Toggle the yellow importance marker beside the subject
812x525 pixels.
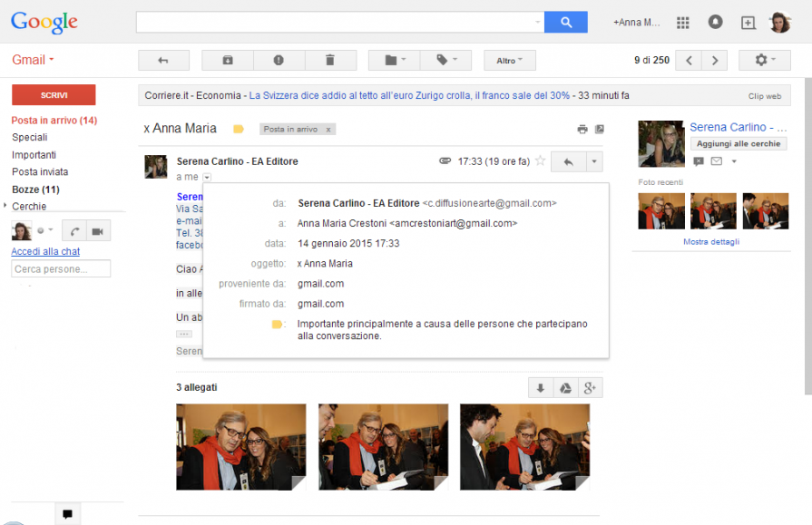pyautogui.click(x=239, y=130)
